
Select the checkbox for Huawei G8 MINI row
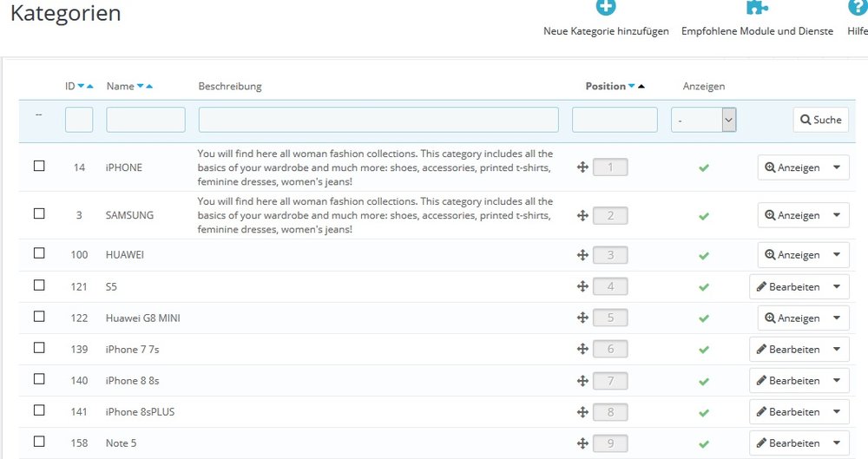tap(39, 316)
